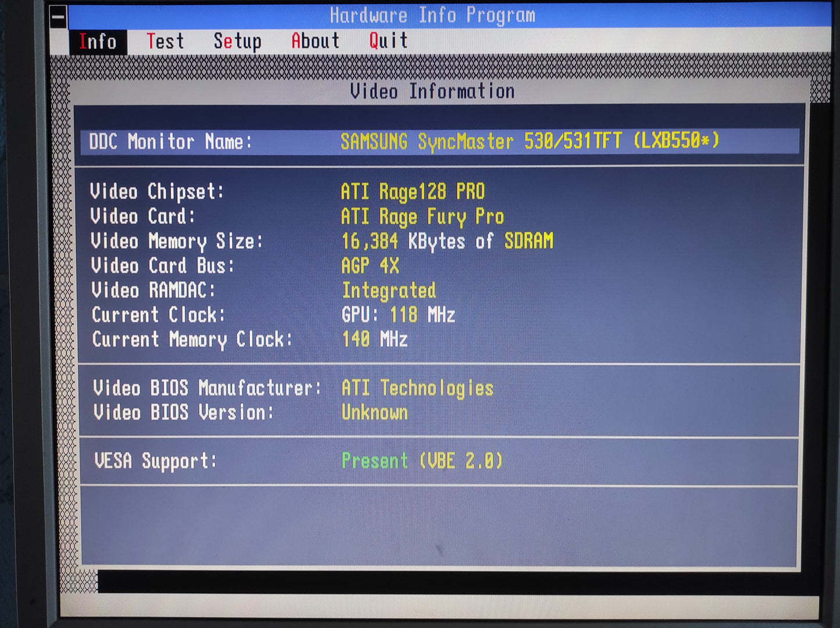Click the Current Memory Clock 140 MHz value

(374, 339)
